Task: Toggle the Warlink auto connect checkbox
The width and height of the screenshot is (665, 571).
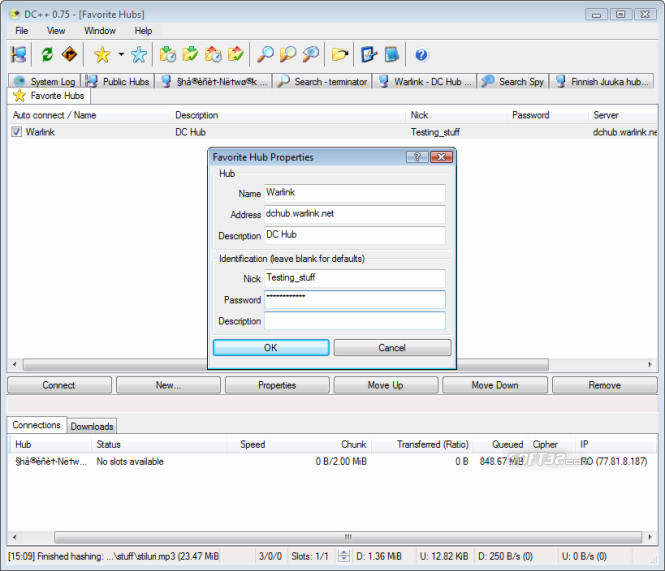Action: coord(17,131)
